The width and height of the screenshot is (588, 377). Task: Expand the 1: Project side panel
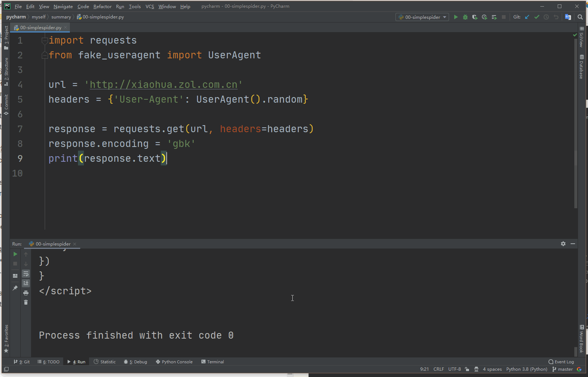pos(6,38)
